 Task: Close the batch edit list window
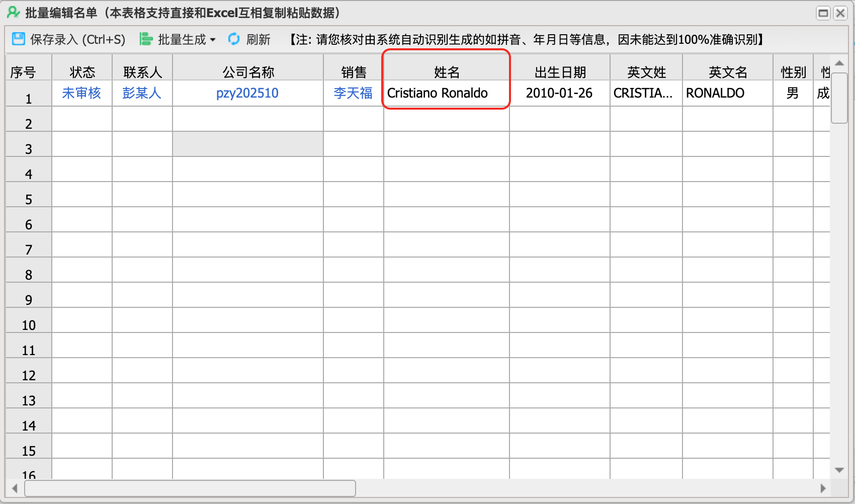(x=840, y=13)
